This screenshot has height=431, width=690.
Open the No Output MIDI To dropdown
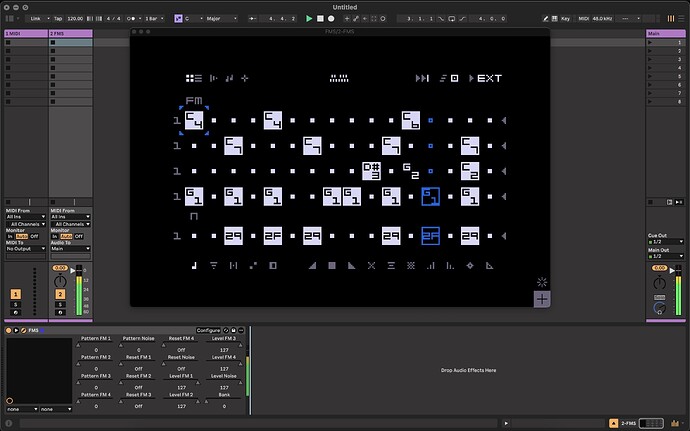(x=26, y=249)
